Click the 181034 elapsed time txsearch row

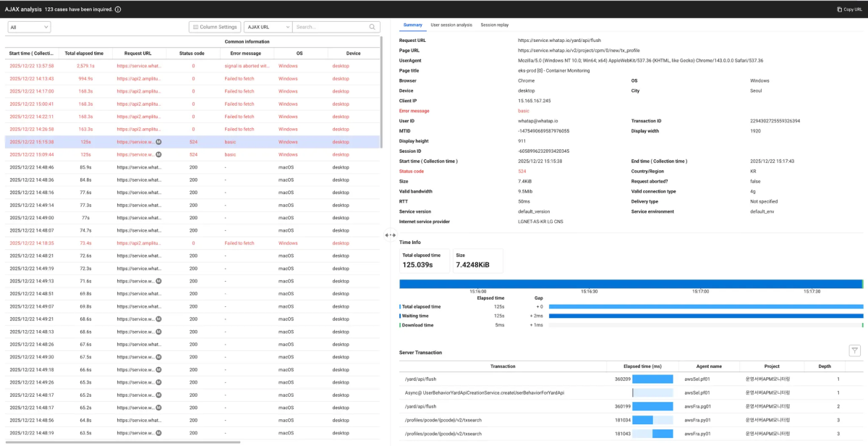point(631,420)
